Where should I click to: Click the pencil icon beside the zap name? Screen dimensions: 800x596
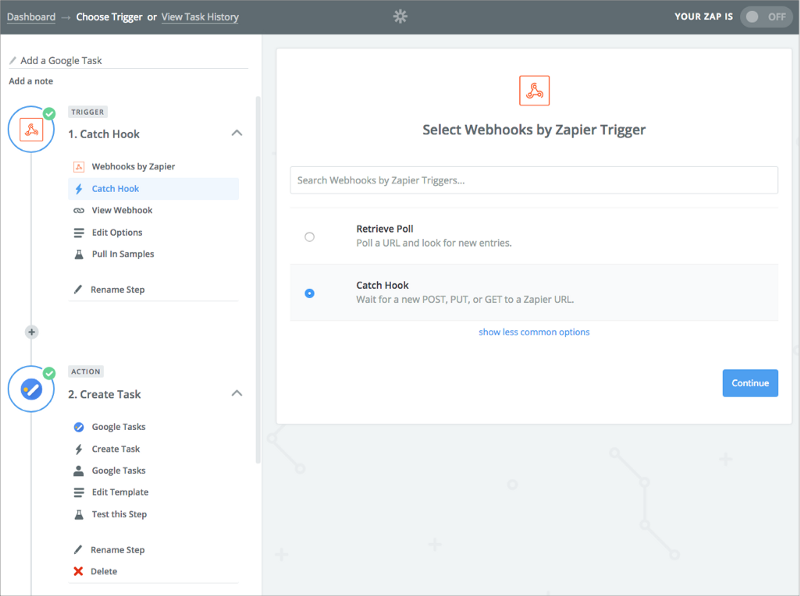click(13, 60)
